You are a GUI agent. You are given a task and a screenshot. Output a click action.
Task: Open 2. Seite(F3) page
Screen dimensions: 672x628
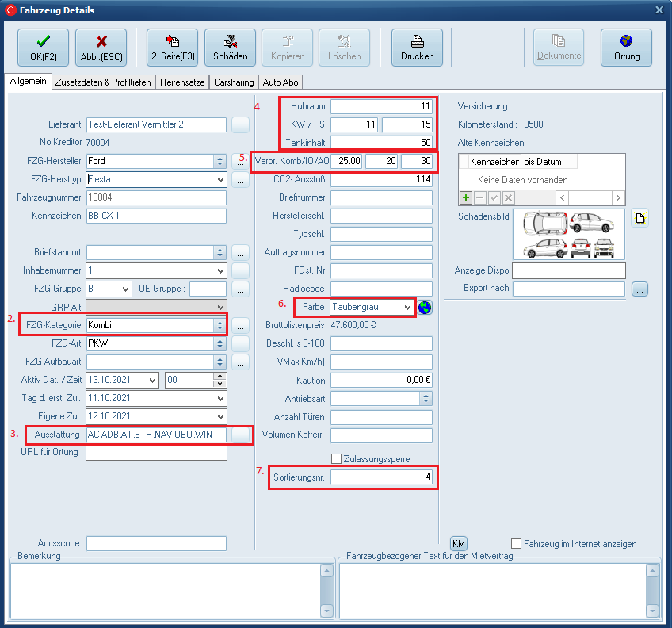pyautogui.click(x=172, y=48)
